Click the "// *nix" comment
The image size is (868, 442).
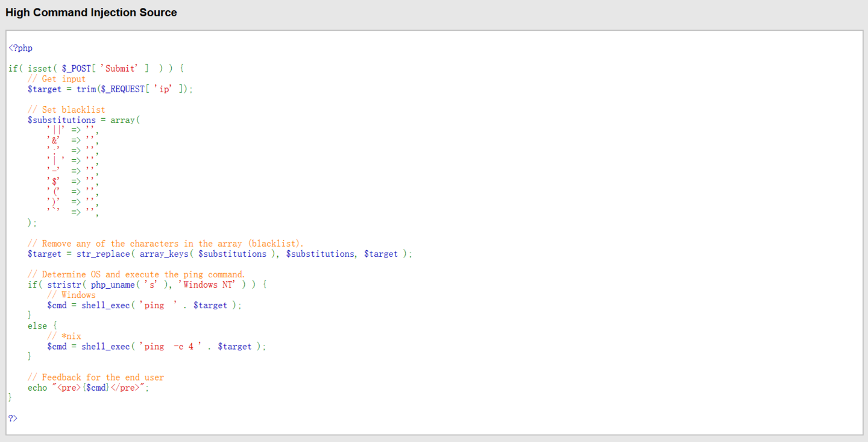[64, 336]
